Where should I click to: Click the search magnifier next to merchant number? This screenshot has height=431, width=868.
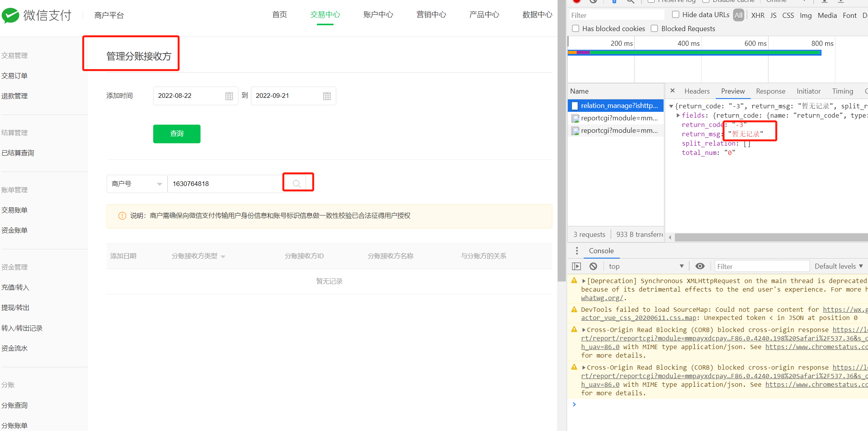[297, 183]
